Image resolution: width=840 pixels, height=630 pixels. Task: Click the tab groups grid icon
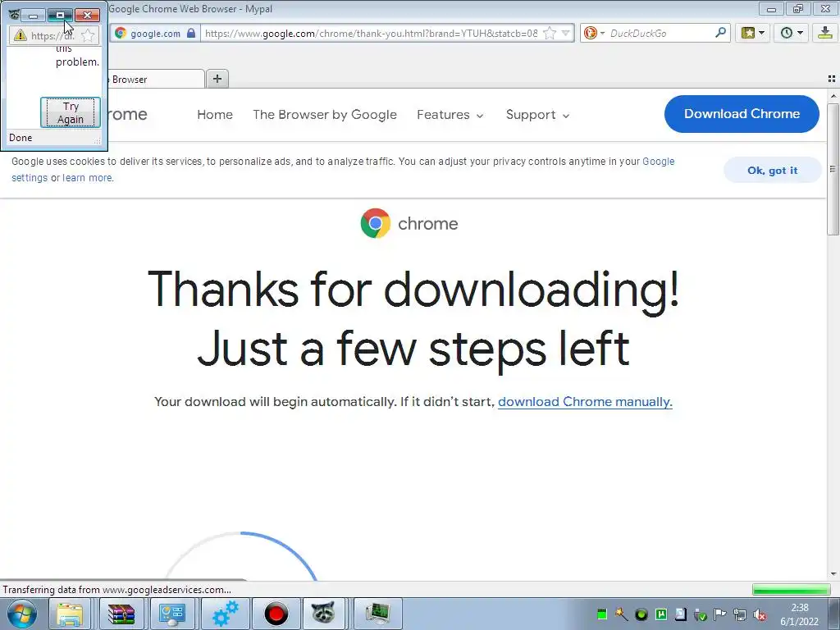pyautogui.click(x=832, y=79)
